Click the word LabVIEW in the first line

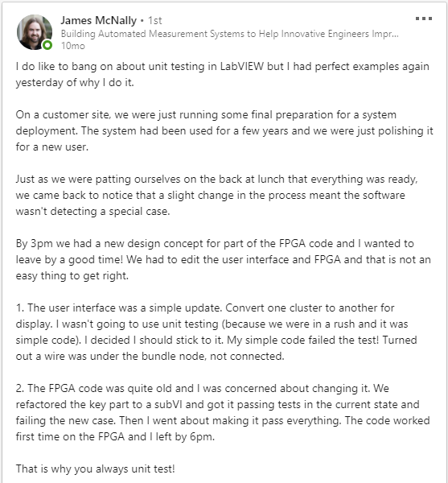point(242,66)
